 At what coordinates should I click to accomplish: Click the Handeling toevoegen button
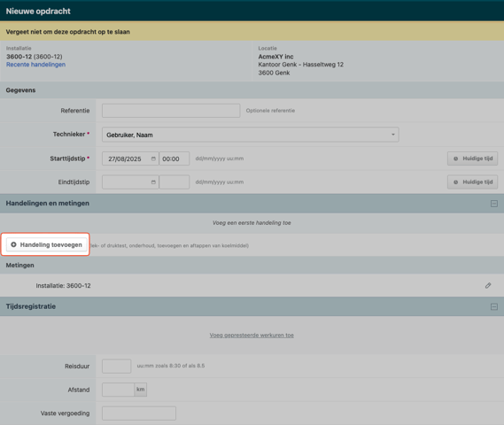pyautogui.click(x=47, y=244)
